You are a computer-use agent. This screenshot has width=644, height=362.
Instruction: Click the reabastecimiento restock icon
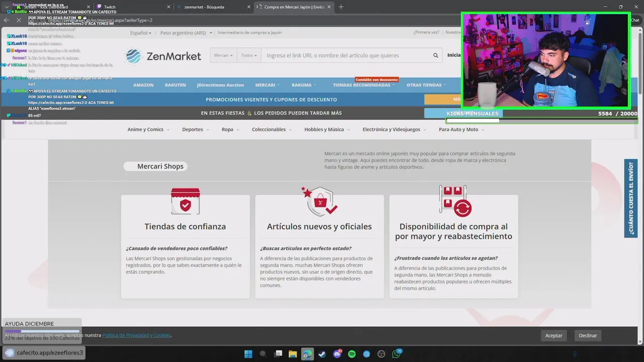point(455,201)
